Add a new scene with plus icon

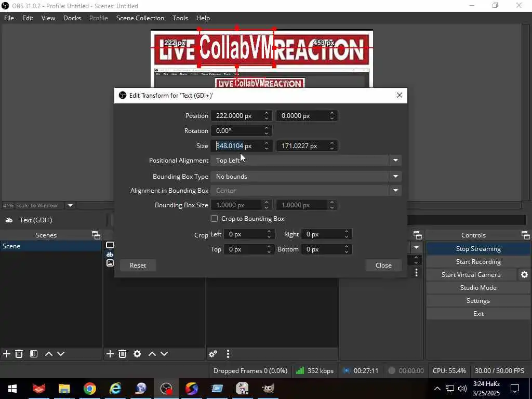point(6,354)
